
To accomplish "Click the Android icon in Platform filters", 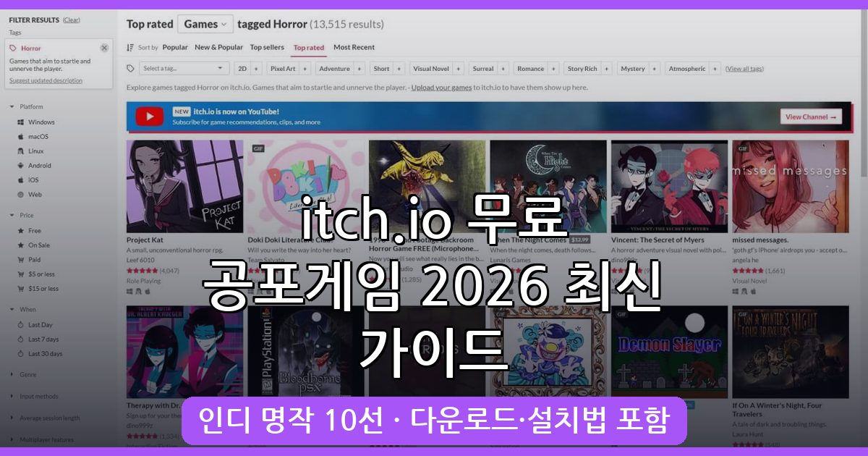I will (20, 166).
